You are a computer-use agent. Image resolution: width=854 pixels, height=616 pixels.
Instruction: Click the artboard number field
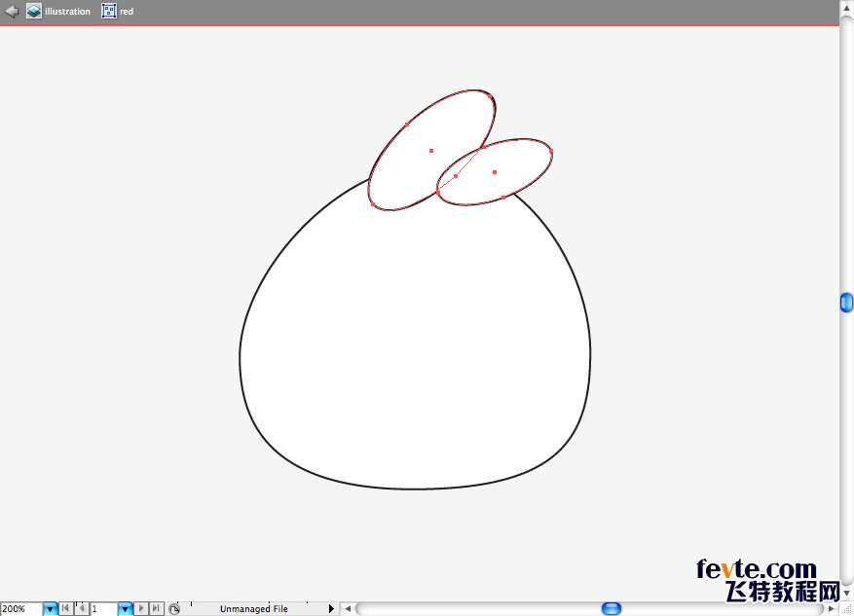pos(103,609)
